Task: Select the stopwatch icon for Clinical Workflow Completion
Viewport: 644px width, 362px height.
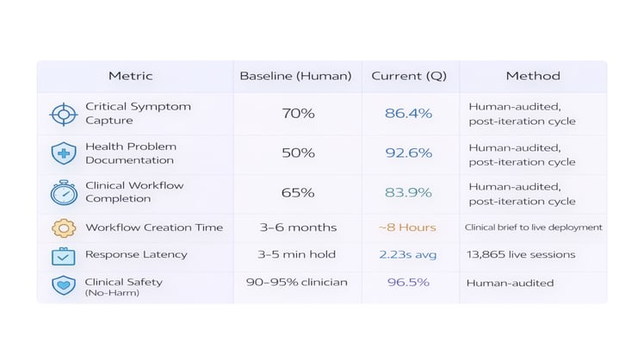Action: coord(64,191)
